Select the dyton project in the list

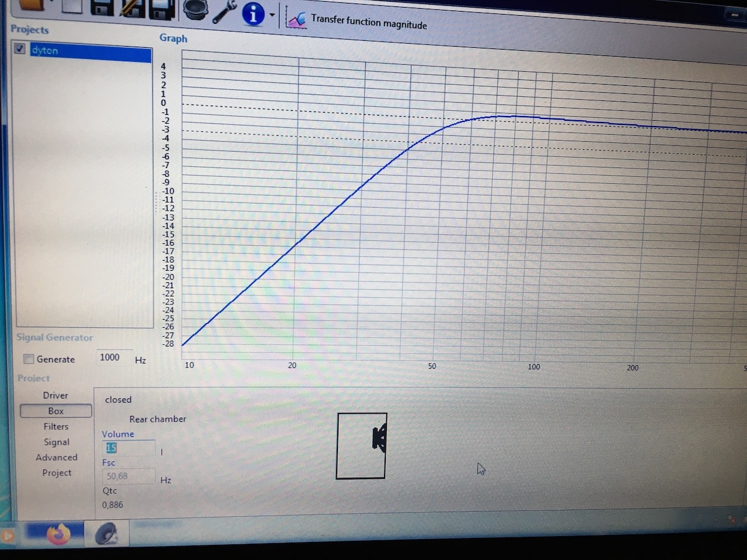pyautogui.click(x=90, y=52)
